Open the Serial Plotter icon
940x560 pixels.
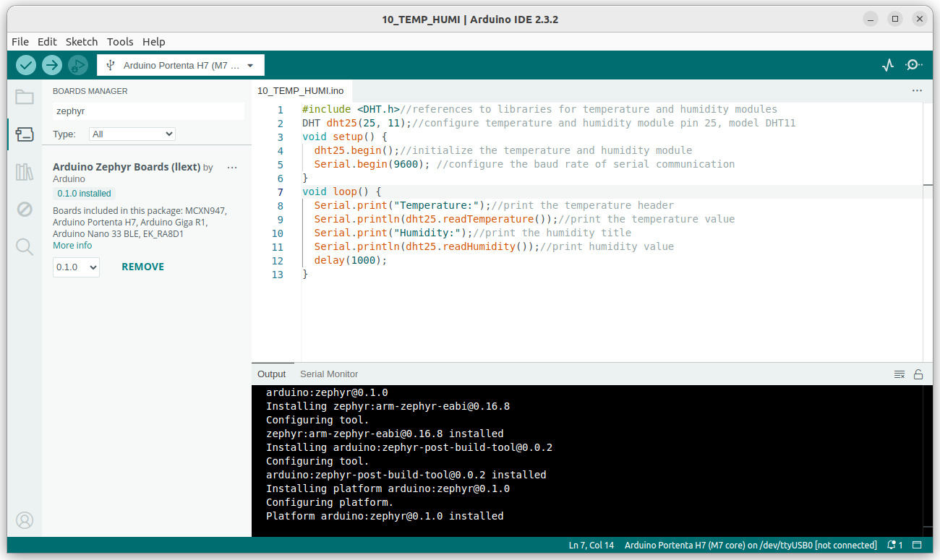pyautogui.click(x=888, y=65)
